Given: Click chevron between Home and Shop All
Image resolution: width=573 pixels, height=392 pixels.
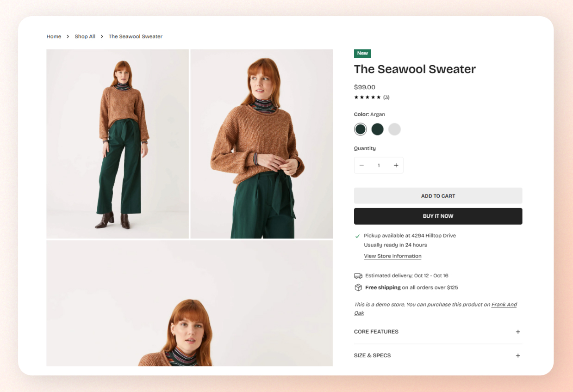Looking at the screenshot, I should click(68, 37).
